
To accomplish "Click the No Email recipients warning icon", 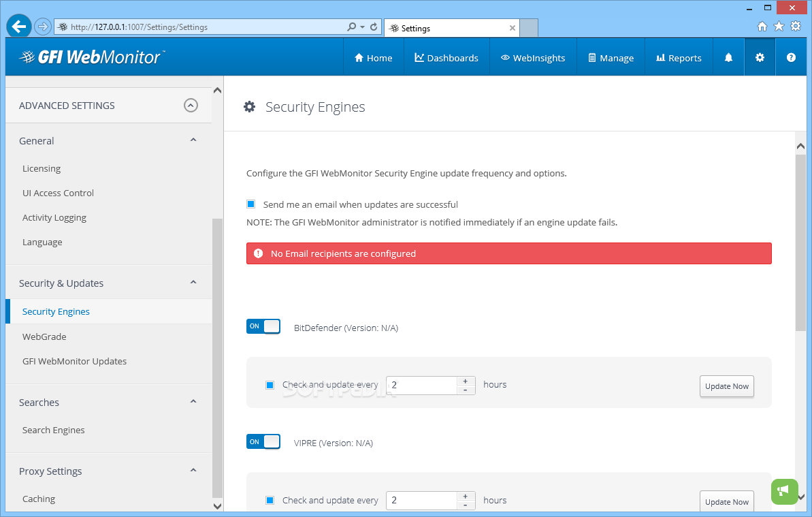I will 258,253.
